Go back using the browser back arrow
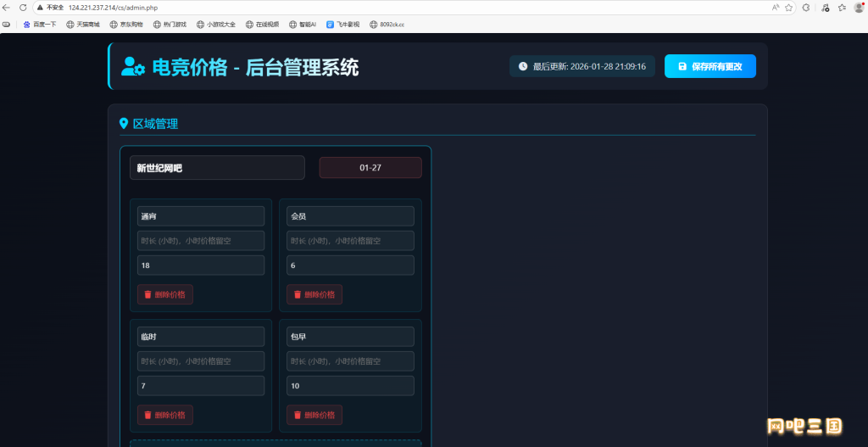Screen dimensions: 868x447 pos(7,8)
